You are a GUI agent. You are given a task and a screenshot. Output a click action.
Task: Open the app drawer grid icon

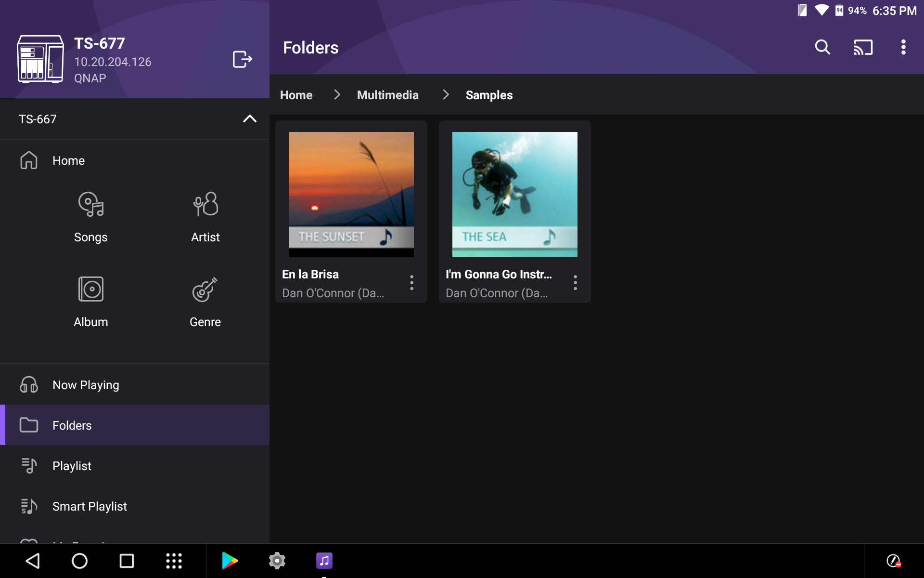(174, 561)
